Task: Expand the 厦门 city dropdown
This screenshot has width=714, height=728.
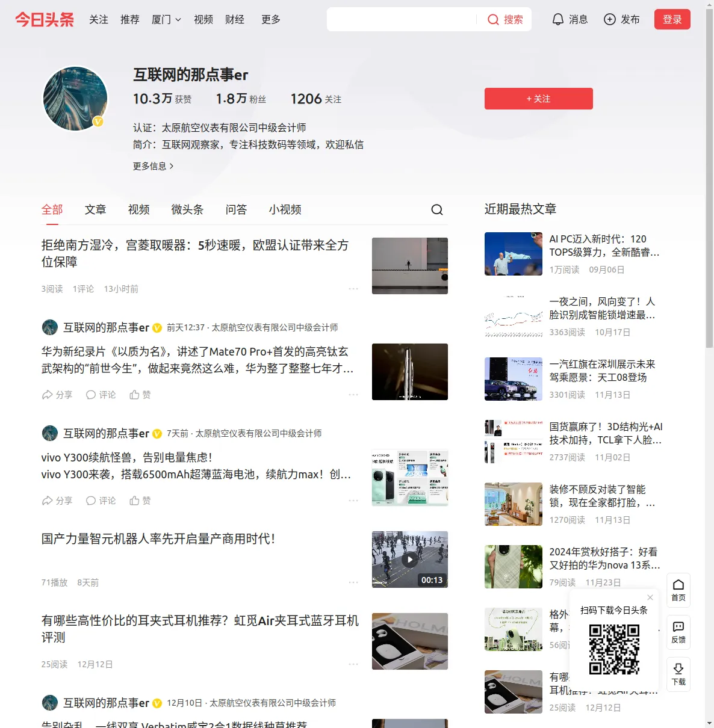Action: 166,19
